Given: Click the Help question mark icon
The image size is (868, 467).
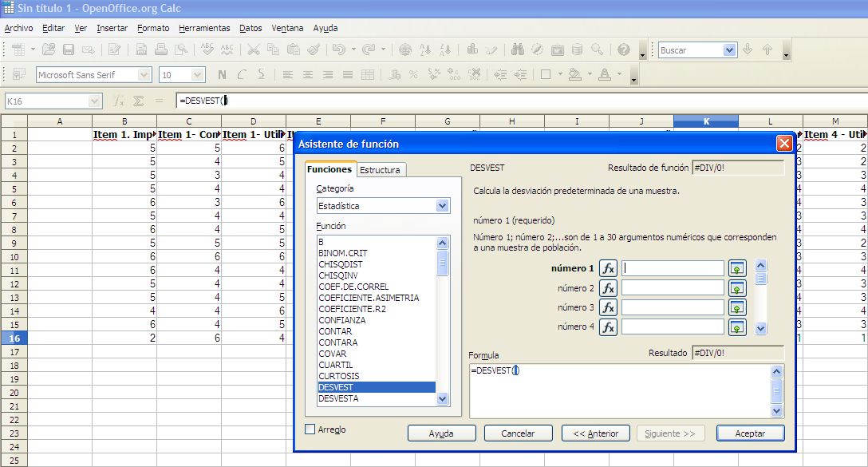Looking at the screenshot, I should point(624,49).
